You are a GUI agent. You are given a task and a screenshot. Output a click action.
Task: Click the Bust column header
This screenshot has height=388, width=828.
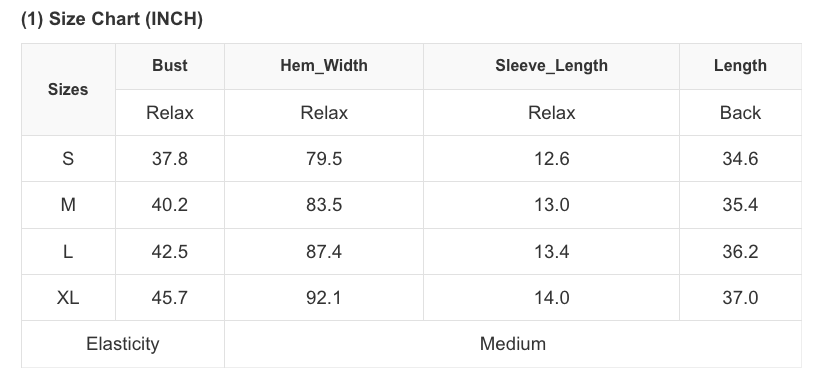tap(170, 66)
